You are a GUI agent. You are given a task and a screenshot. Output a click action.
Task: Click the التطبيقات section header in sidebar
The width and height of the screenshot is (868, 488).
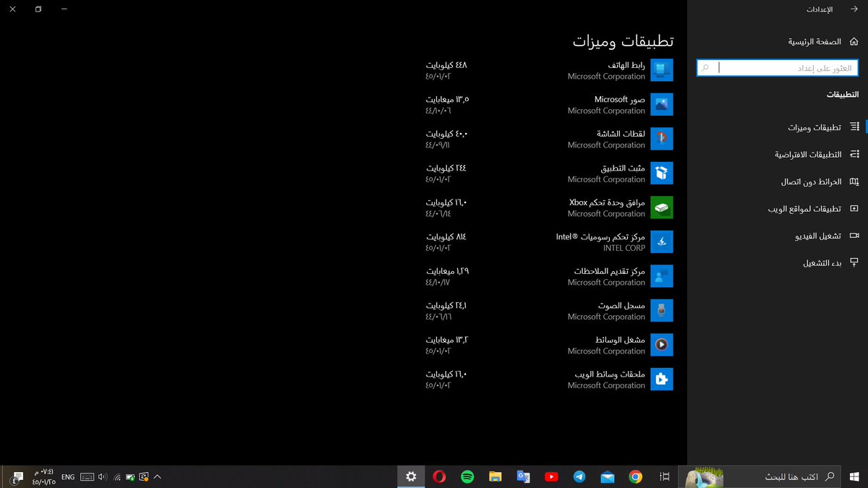(843, 95)
